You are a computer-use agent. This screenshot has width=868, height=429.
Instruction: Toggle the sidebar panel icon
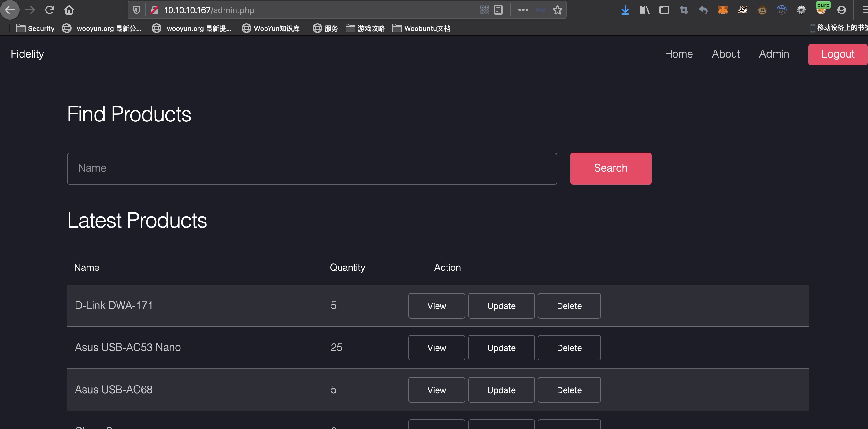[664, 10]
